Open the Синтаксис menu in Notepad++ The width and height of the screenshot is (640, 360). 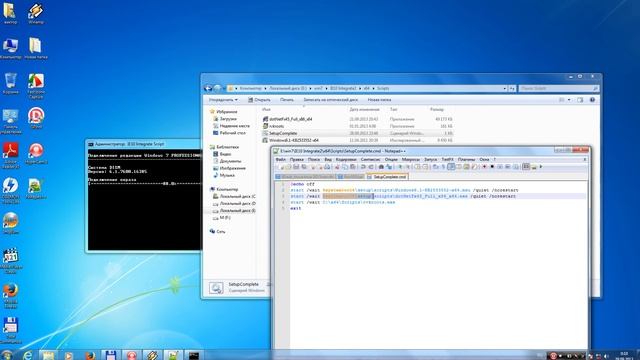pyautogui.click(x=370, y=159)
